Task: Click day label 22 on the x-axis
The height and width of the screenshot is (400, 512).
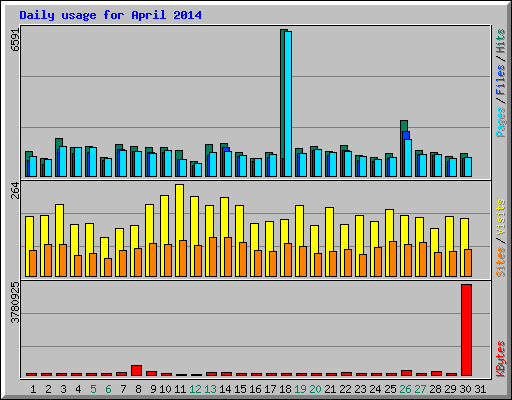Action: [x=345, y=389]
